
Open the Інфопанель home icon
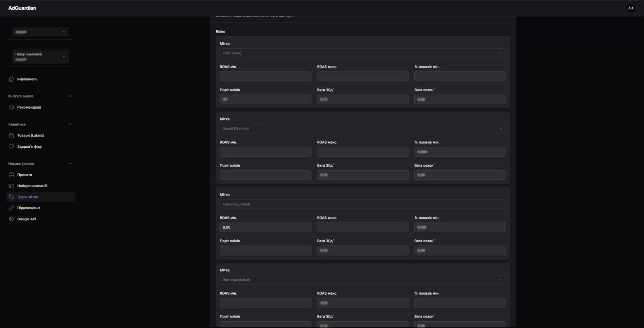[x=11, y=79]
